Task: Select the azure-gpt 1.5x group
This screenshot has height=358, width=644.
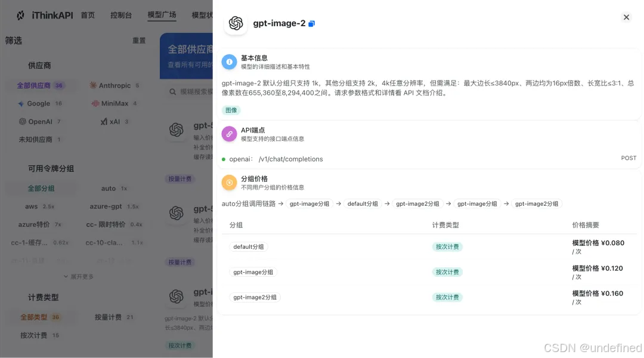Action: coord(114,206)
